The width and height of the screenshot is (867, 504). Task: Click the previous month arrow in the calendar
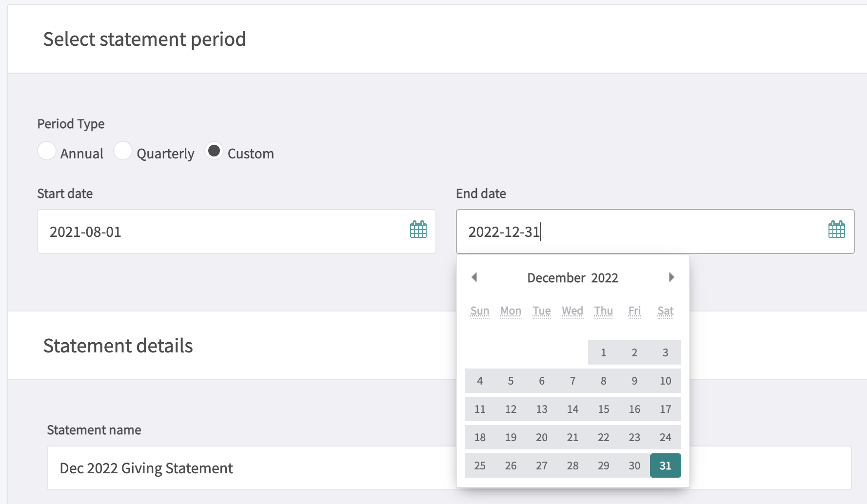point(474,277)
